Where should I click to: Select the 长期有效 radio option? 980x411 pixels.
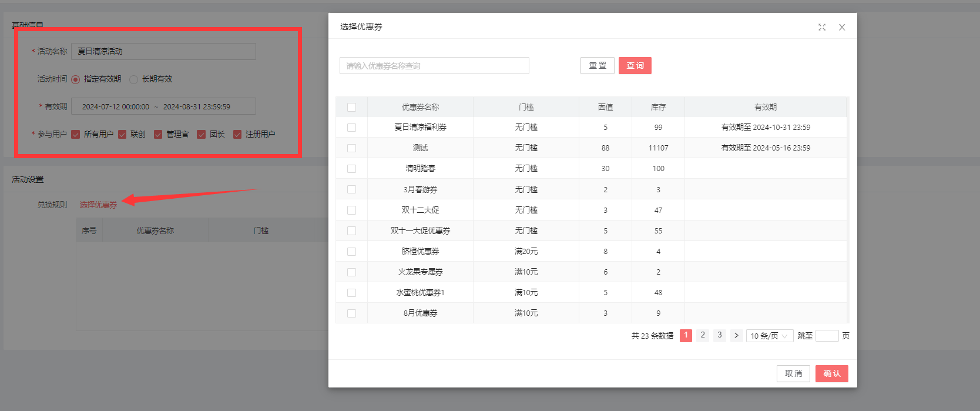pos(134,79)
